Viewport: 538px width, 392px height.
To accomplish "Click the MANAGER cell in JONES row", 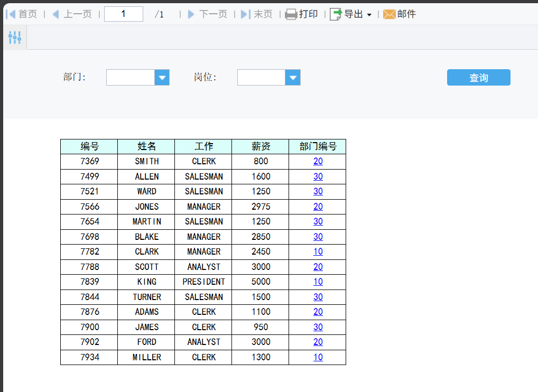I will (x=203, y=207).
